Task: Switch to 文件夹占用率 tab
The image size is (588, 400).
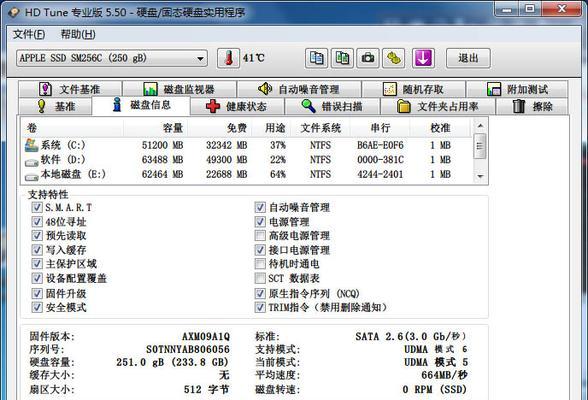Action: 438,106
